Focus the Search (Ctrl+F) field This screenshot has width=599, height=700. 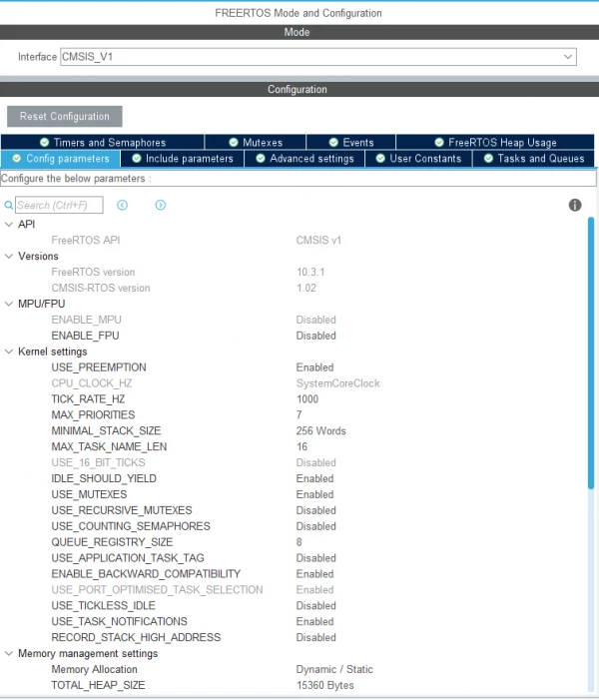(59, 205)
